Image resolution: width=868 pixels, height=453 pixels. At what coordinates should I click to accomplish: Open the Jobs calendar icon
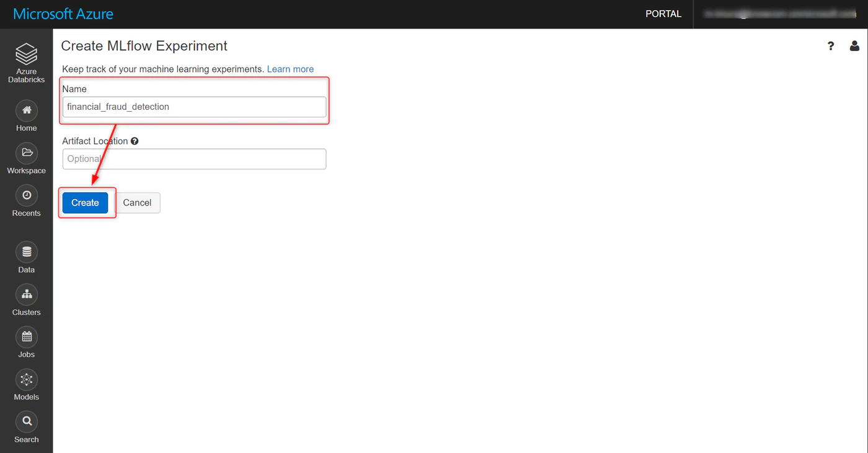26,337
